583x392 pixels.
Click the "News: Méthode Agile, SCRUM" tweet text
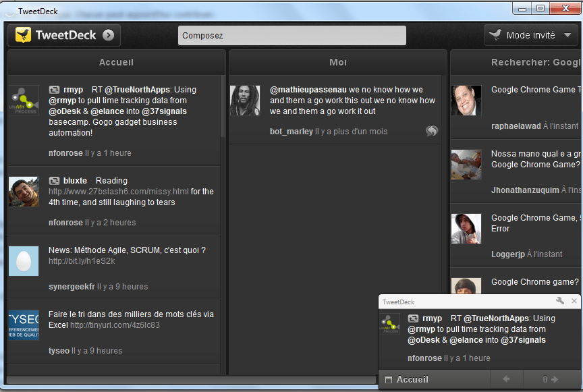(127, 250)
